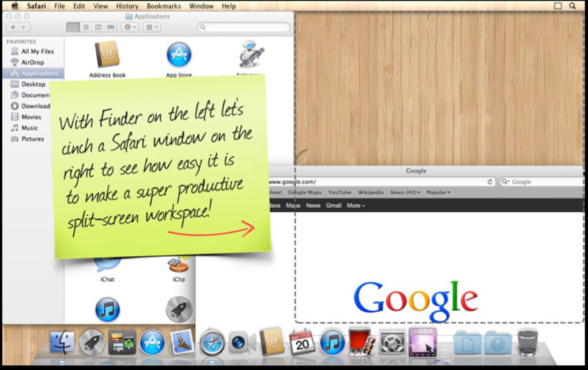The width and height of the screenshot is (588, 370).
Task: Open the Cinch app icon in the Dock
Action: tap(423, 342)
